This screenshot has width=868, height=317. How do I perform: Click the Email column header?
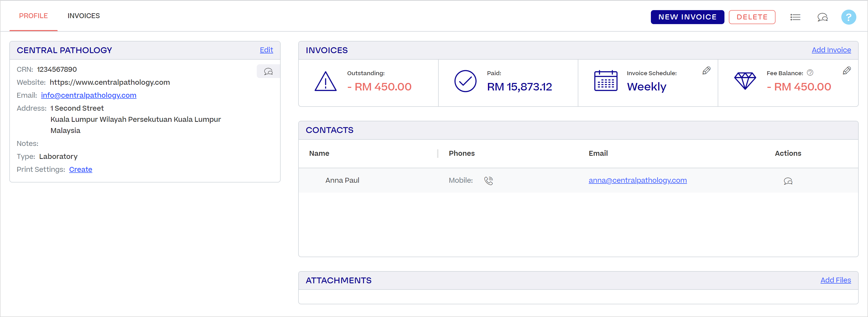tap(598, 153)
